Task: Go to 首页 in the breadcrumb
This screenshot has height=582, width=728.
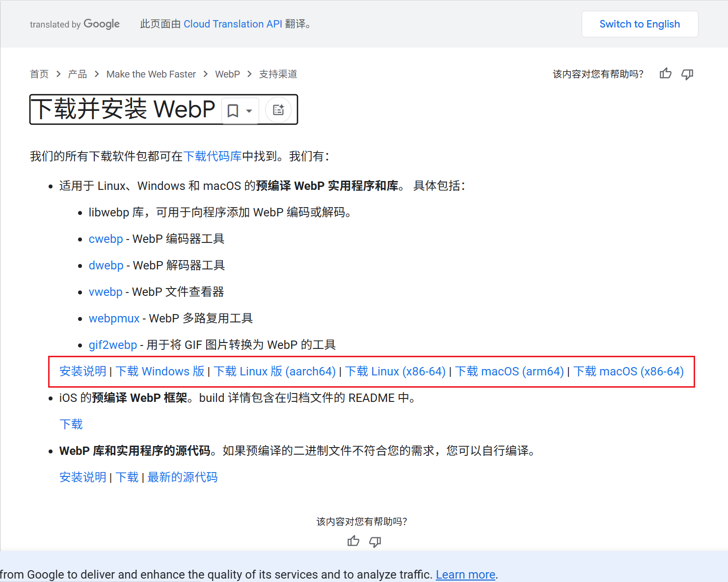Action: tap(39, 74)
